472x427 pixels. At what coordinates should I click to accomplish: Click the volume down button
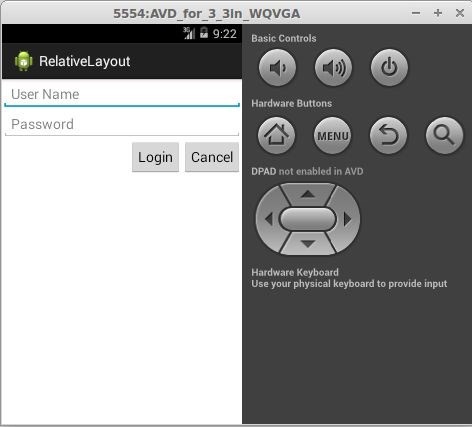277,68
